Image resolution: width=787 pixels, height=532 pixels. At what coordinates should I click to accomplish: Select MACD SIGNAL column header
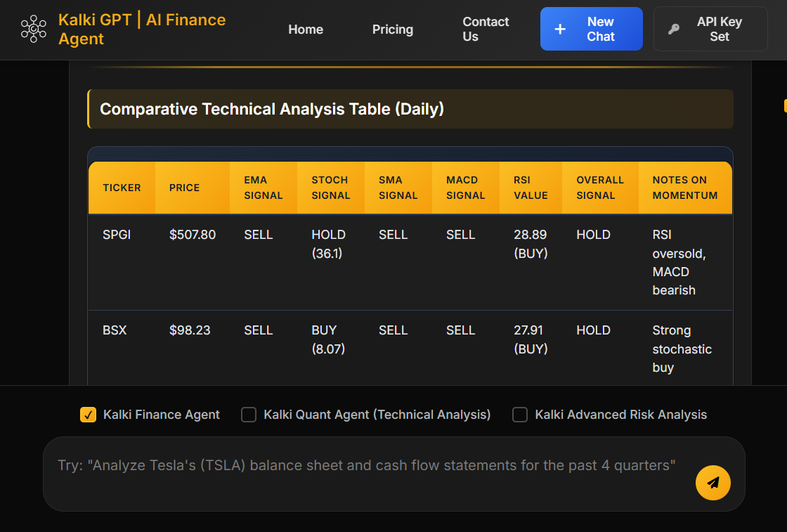(x=465, y=188)
